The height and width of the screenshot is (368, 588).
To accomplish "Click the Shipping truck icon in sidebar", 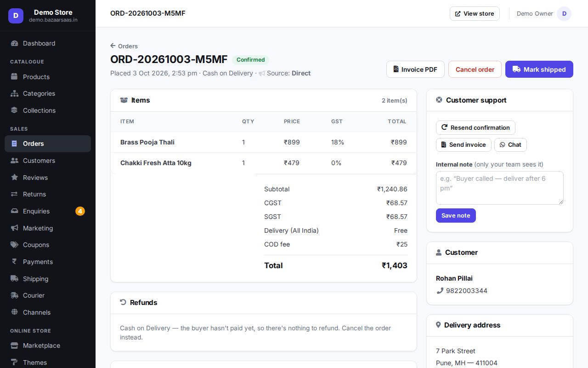I will point(14,279).
